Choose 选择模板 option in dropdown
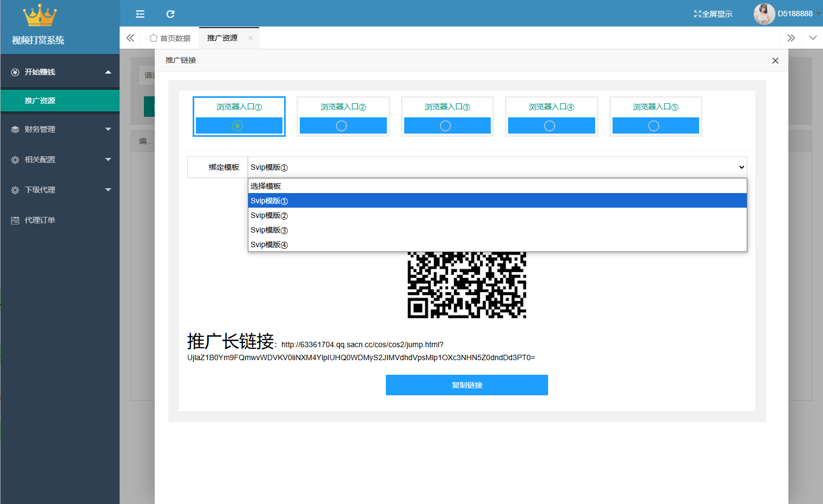The height and width of the screenshot is (504, 823). pyautogui.click(x=497, y=186)
